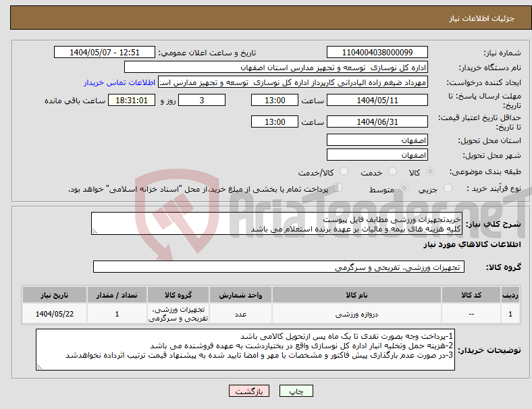Click the شهر محل تحویل field
The width and height of the screenshot is (532, 409).
tap(377, 155)
